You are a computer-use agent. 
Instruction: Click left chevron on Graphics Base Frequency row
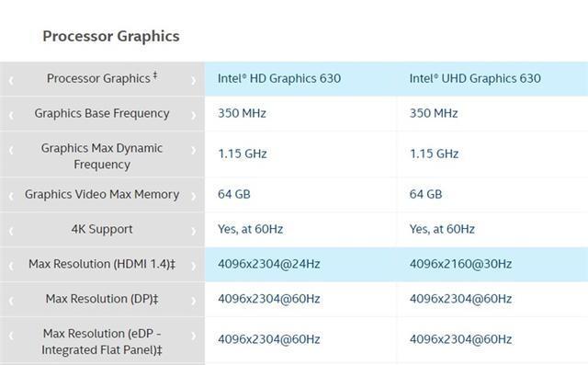tap(11, 115)
